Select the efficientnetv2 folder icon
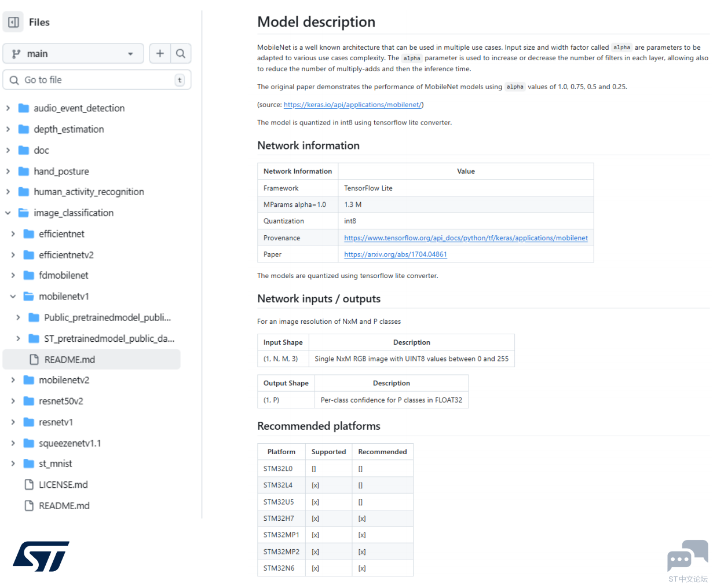The width and height of the screenshot is (713, 588). (29, 255)
